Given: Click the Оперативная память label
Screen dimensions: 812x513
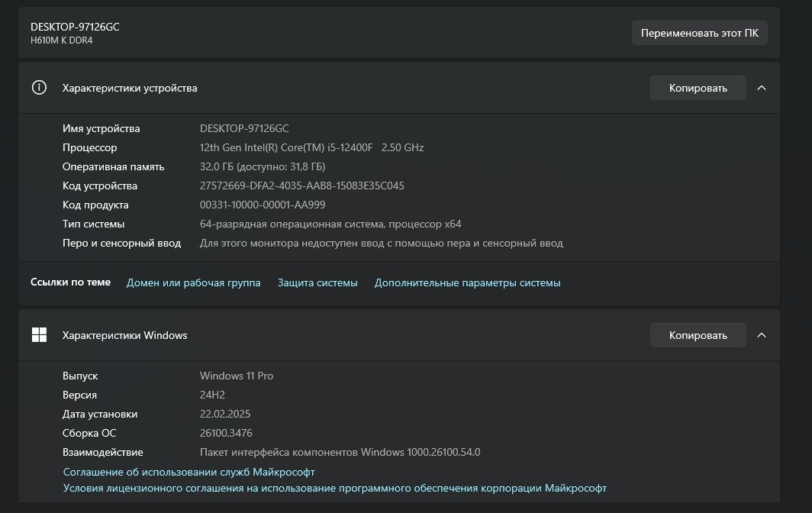Looking at the screenshot, I should 114,167.
